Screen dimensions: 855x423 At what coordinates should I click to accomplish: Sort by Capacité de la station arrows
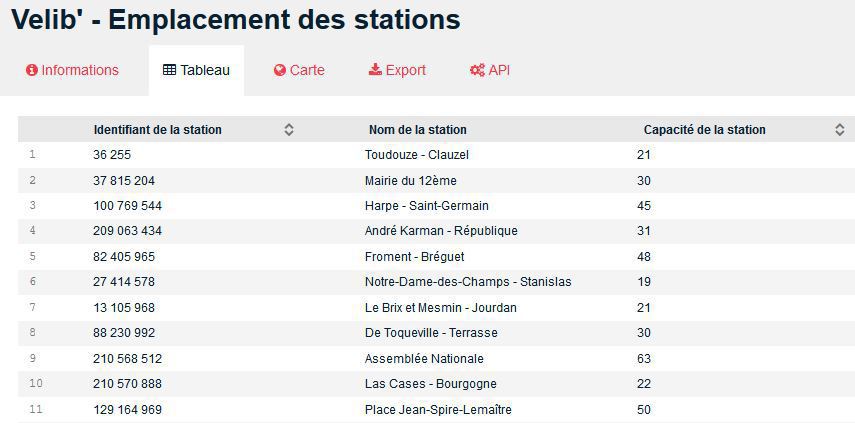840,130
